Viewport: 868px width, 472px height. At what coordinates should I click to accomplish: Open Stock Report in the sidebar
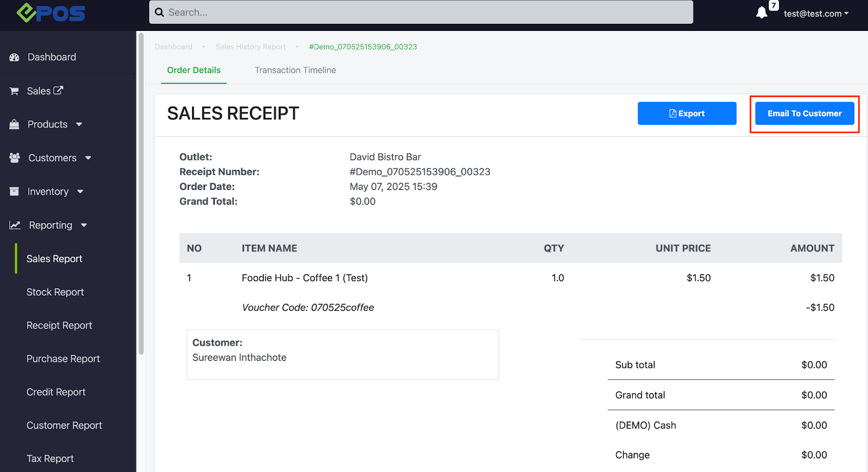55,292
